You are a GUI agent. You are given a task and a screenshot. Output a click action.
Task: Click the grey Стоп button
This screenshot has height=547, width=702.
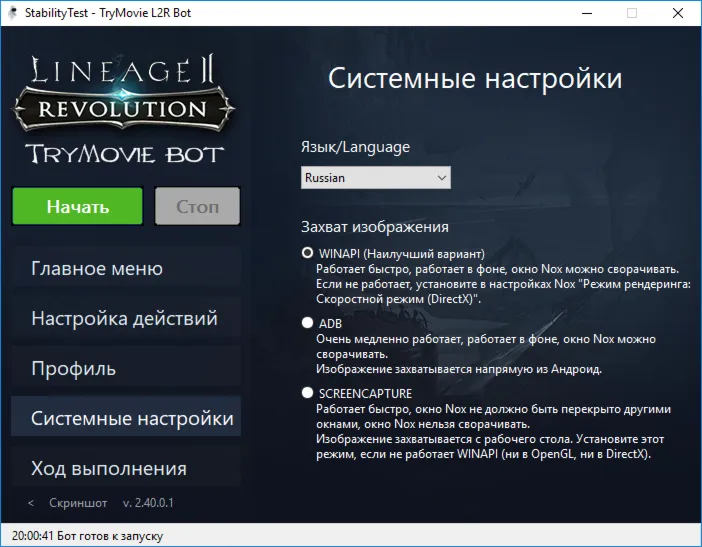click(x=197, y=206)
